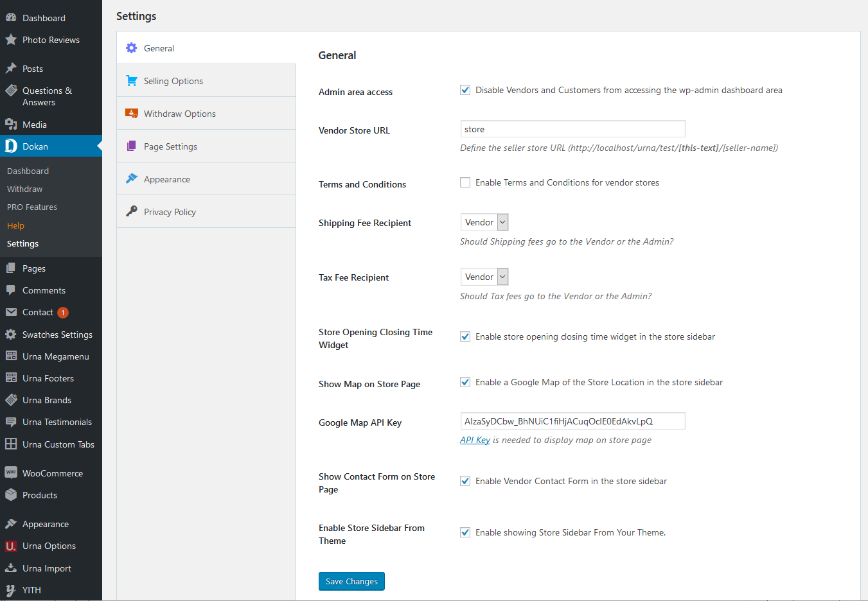Click the Products box icon
This screenshot has width=868, height=601.
[x=11, y=495]
